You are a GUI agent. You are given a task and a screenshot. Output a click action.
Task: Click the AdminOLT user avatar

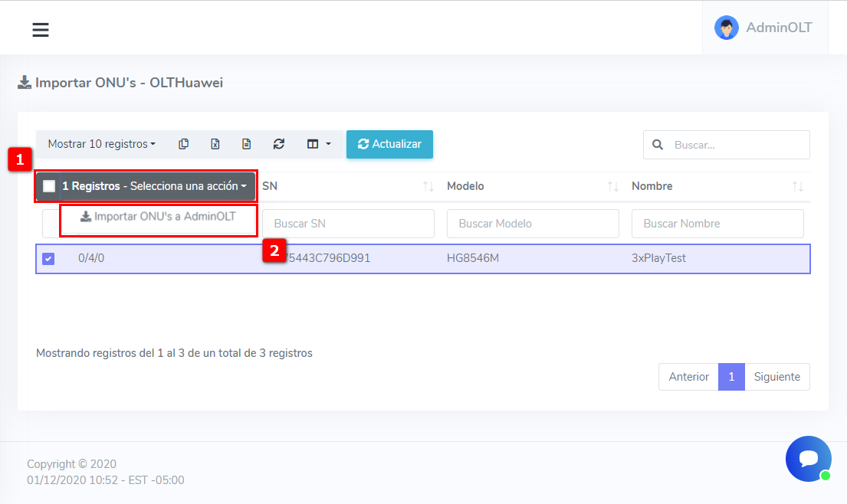pos(726,28)
